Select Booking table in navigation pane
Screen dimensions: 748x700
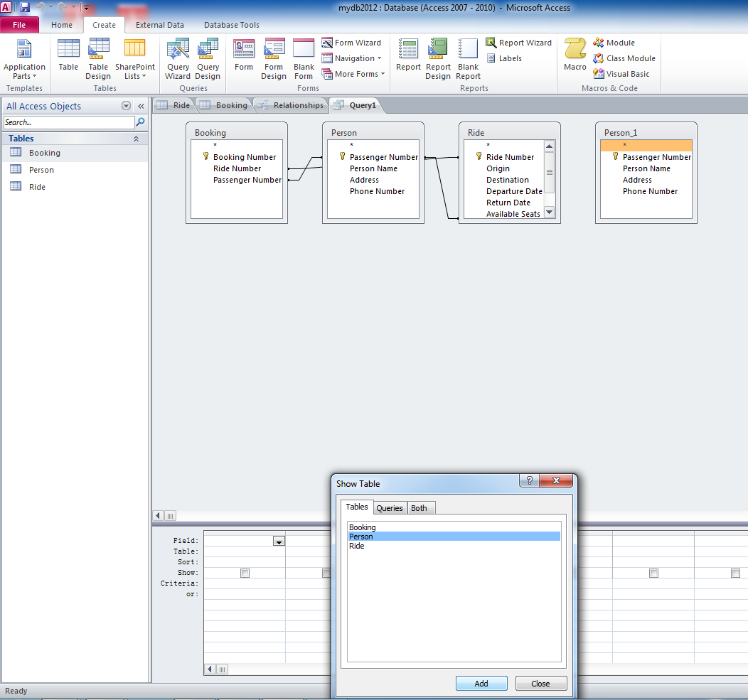point(44,153)
